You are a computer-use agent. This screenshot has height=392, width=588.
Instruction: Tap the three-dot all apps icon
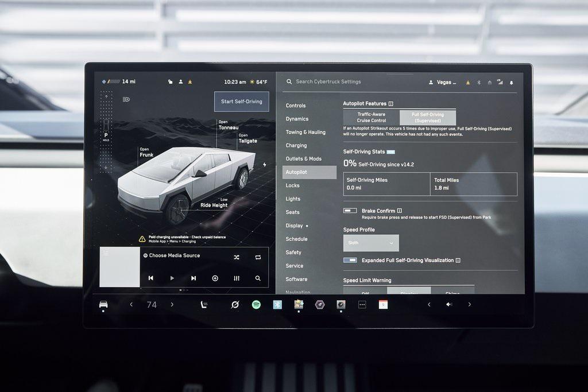click(x=362, y=305)
